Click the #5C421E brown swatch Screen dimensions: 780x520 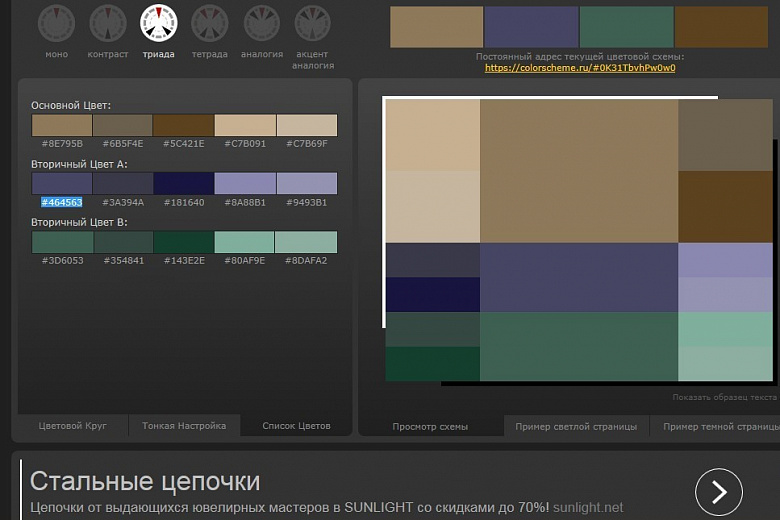pos(184,125)
